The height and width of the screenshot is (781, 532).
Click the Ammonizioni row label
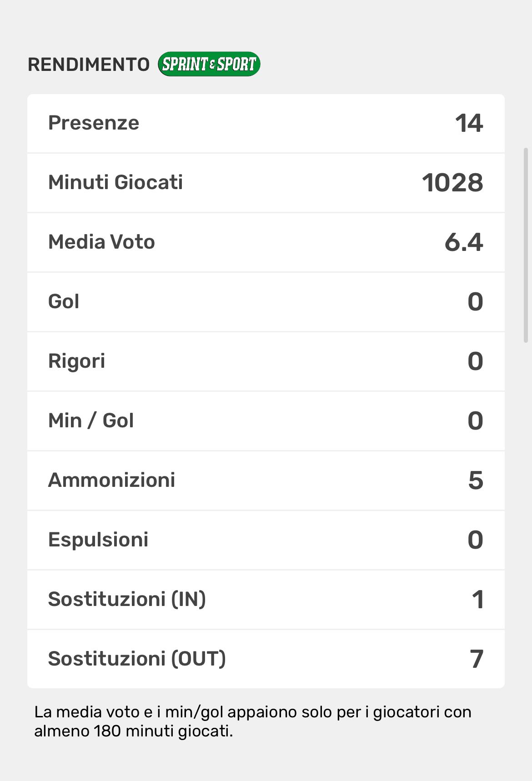(x=111, y=480)
